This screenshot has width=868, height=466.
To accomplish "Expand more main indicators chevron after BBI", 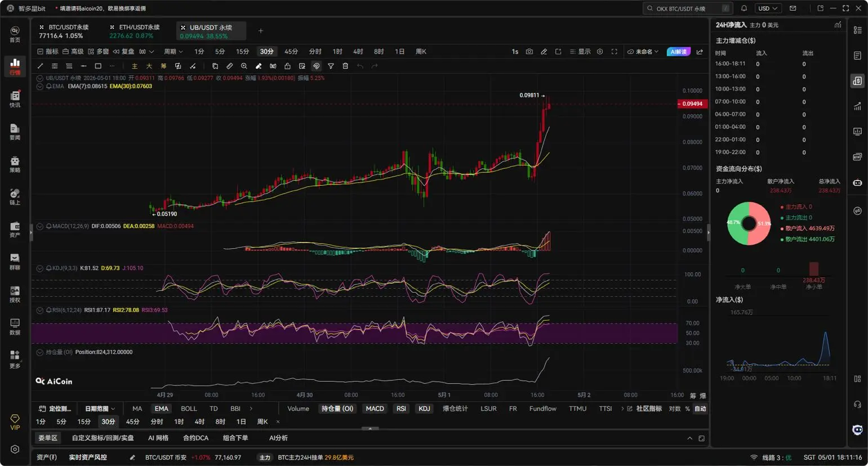I will tap(251, 409).
